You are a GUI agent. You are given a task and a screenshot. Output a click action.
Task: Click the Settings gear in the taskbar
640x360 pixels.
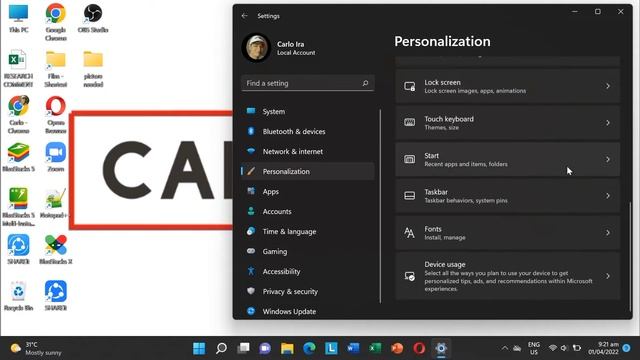(441, 348)
